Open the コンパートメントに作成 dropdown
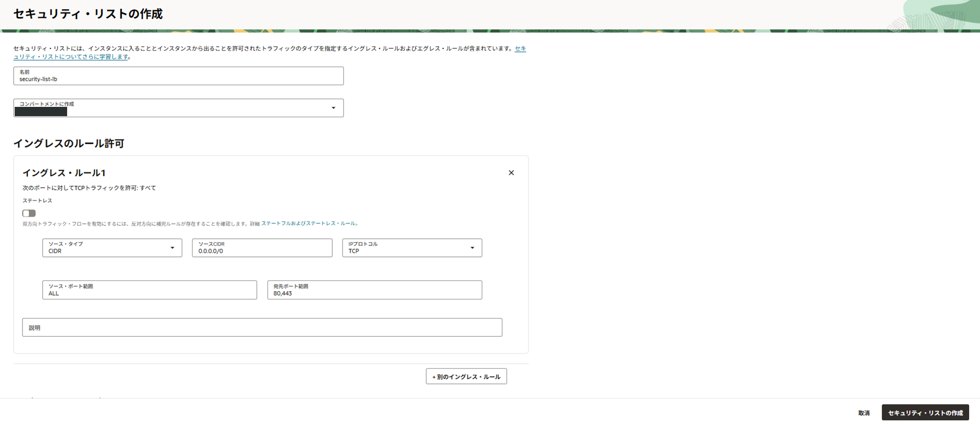 [x=178, y=108]
